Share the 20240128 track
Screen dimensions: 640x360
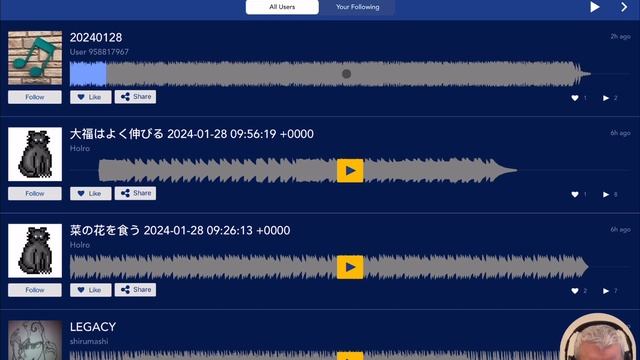[x=135, y=97]
